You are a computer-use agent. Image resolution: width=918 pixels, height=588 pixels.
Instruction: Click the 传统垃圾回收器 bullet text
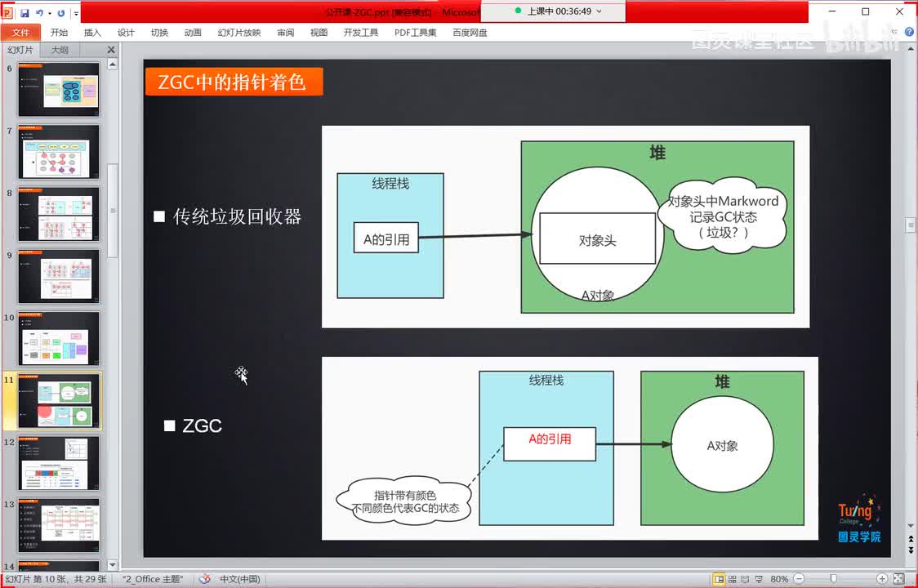(237, 216)
